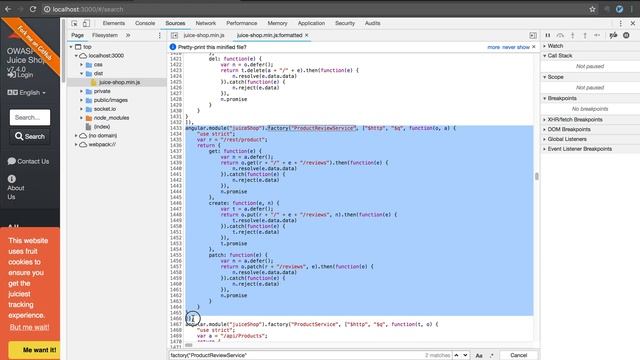Collapse the top frame tree node

71,47
